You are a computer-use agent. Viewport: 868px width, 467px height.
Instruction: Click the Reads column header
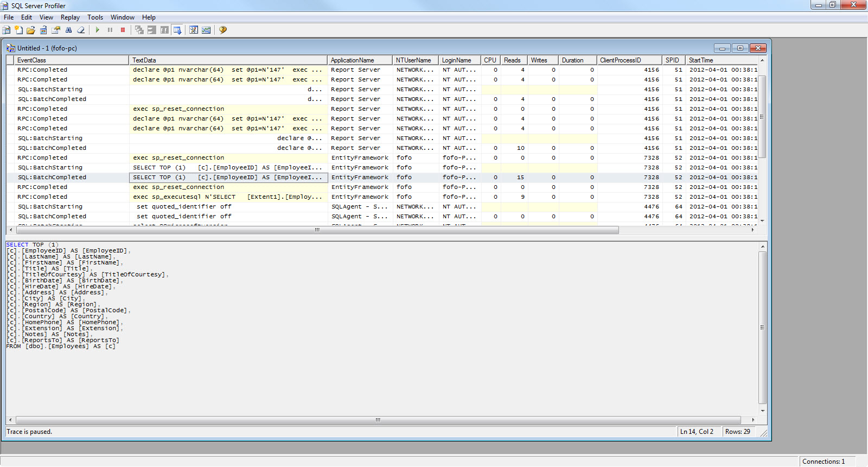tap(514, 60)
